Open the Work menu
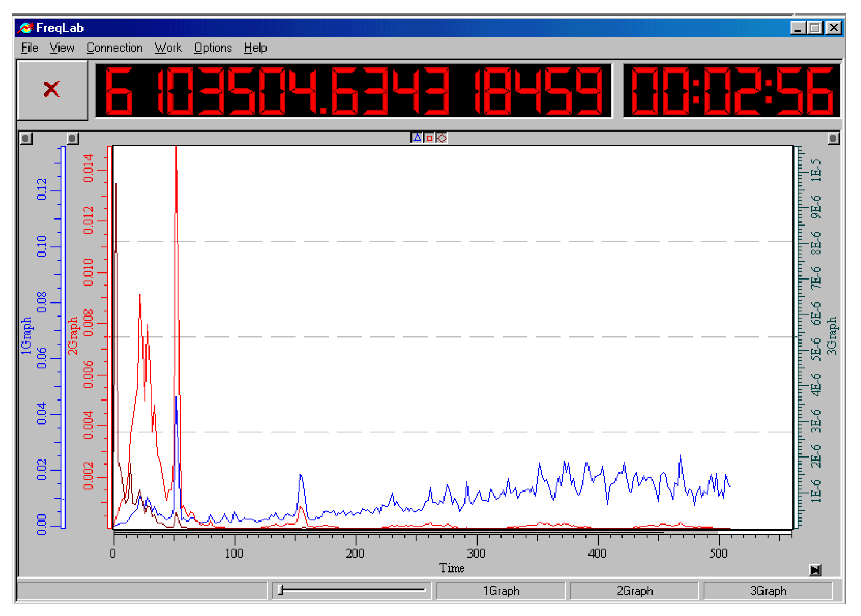Screen dimensions: 861x616 [x=168, y=48]
